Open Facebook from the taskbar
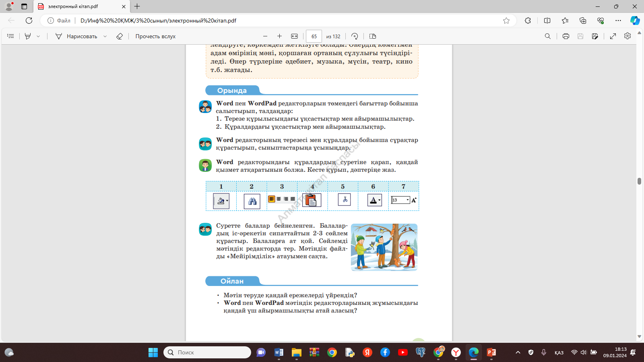 coord(385,352)
